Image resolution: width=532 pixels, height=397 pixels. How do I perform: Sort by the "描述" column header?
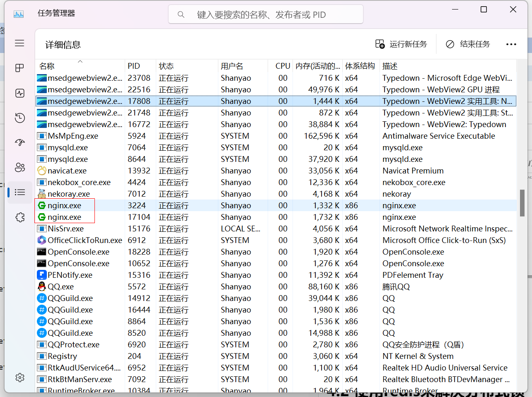[x=448, y=66]
